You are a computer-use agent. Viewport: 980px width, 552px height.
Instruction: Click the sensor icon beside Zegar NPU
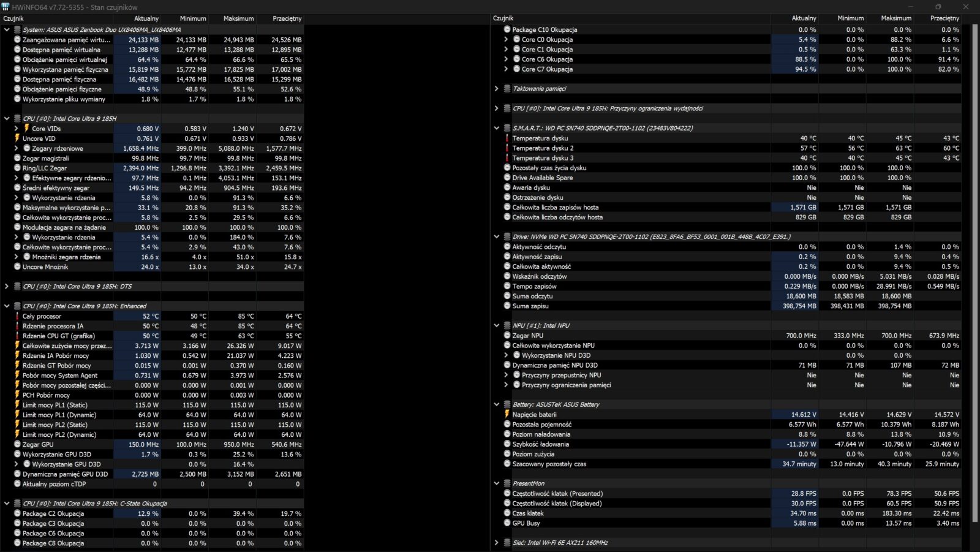point(507,336)
